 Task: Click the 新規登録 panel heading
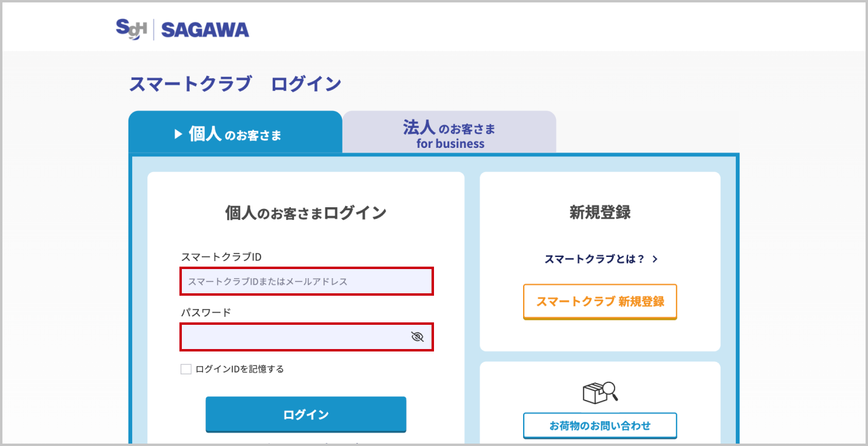(x=600, y=212)
